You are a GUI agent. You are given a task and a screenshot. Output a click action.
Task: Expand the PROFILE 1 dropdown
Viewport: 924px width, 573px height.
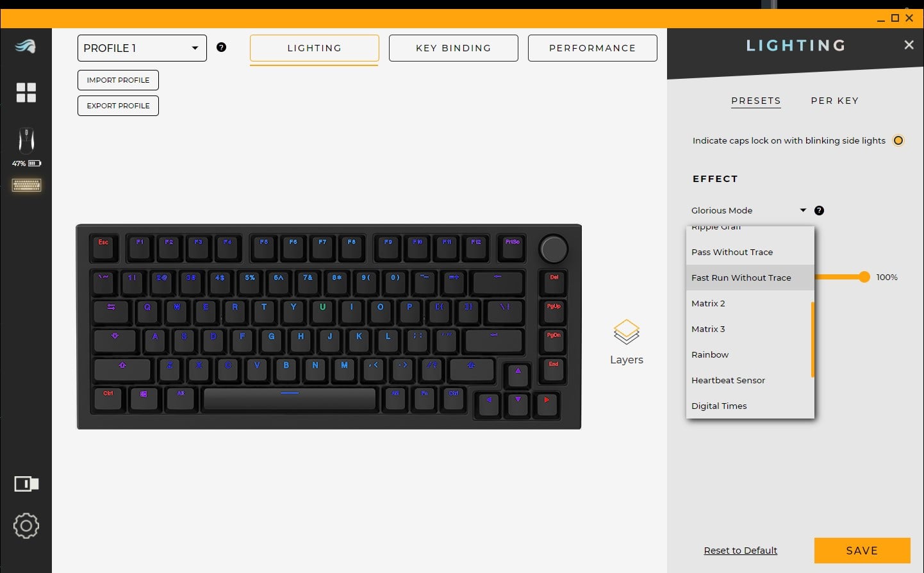pyautogui.click(x=142, y=48)
